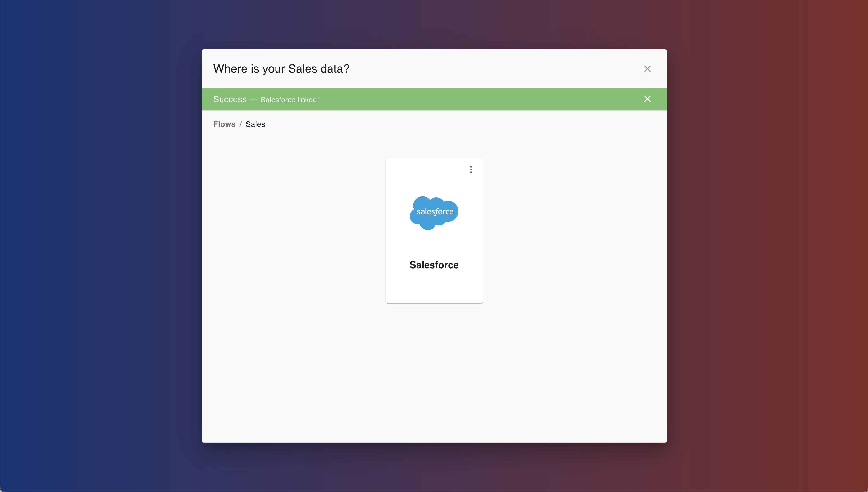Click the 'Where is your Sales data?' heading

tap(281, 69)
